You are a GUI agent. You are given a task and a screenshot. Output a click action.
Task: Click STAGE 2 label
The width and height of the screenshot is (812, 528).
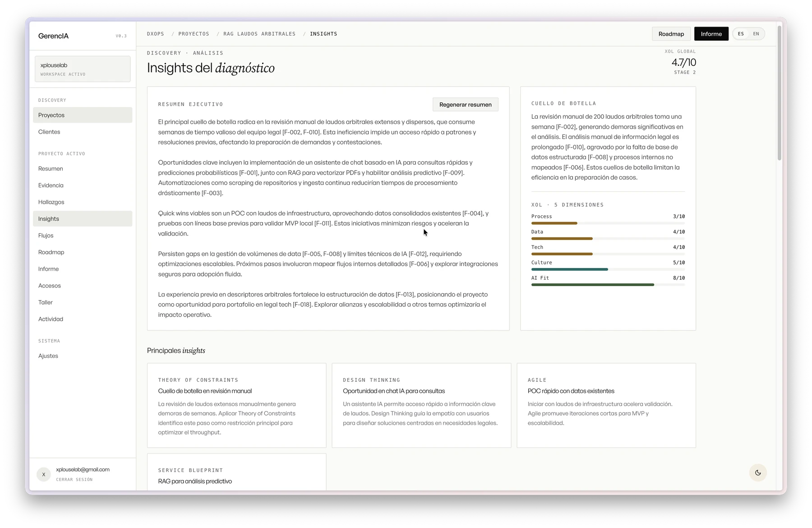685,72
